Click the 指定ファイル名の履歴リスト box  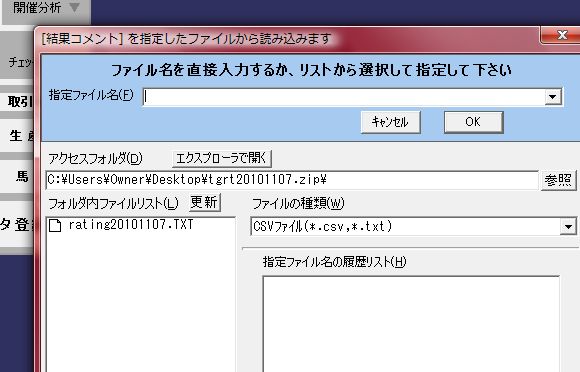(x=411, y=324)
